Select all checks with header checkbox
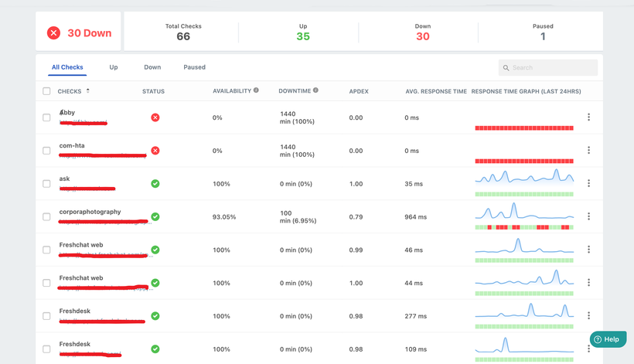This screenshot has width=634, height=364. (x=46, y=91)
